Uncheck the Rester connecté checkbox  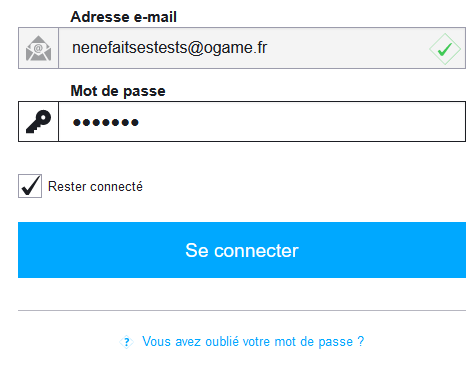30,186
